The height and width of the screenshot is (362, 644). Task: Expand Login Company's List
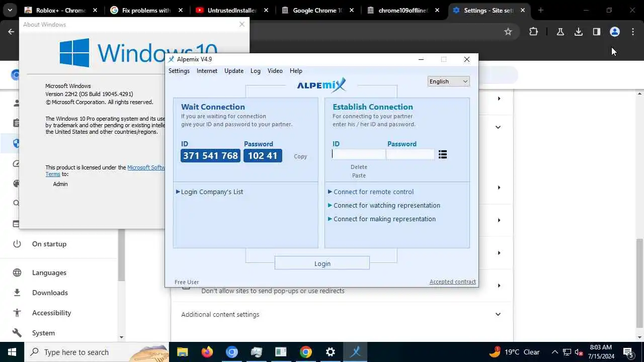[210, 192]
